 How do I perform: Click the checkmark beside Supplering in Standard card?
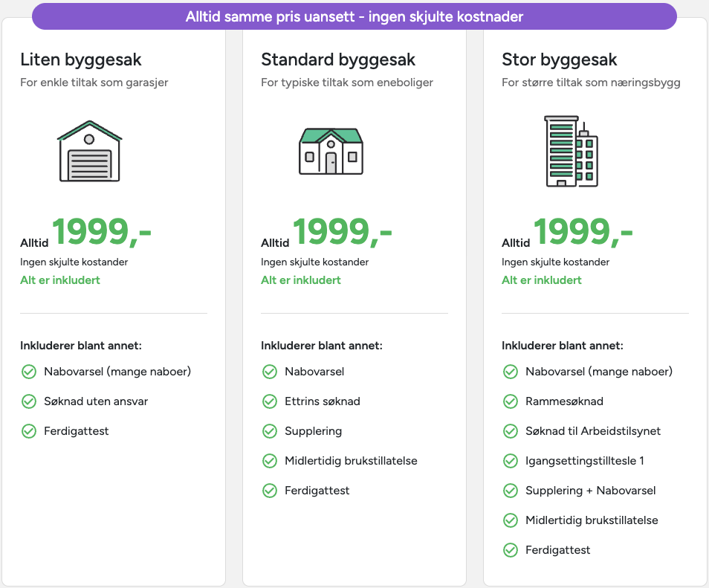270,431
